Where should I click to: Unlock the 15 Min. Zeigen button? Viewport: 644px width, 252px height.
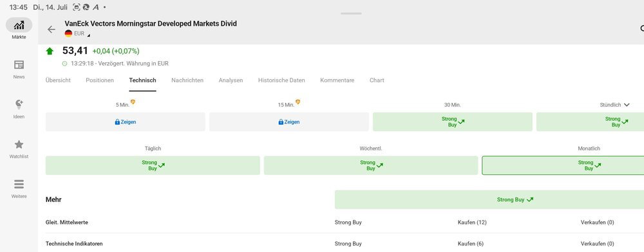pos(289,122)
